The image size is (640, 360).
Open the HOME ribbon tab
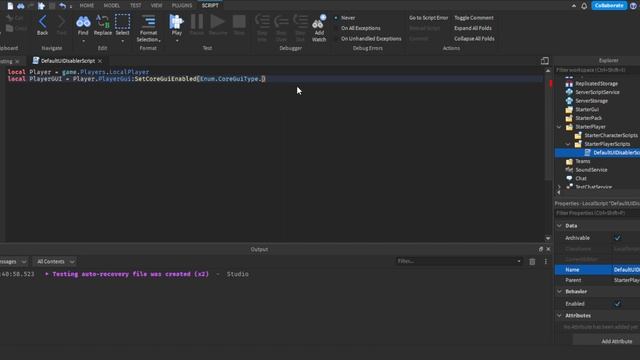pyautogui.click(x=87, y=6)
